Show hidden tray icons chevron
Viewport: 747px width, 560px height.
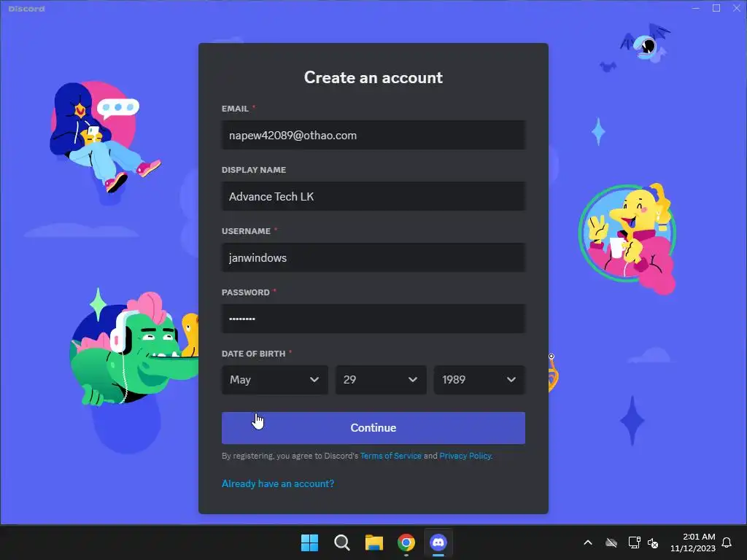pos(588,542)
